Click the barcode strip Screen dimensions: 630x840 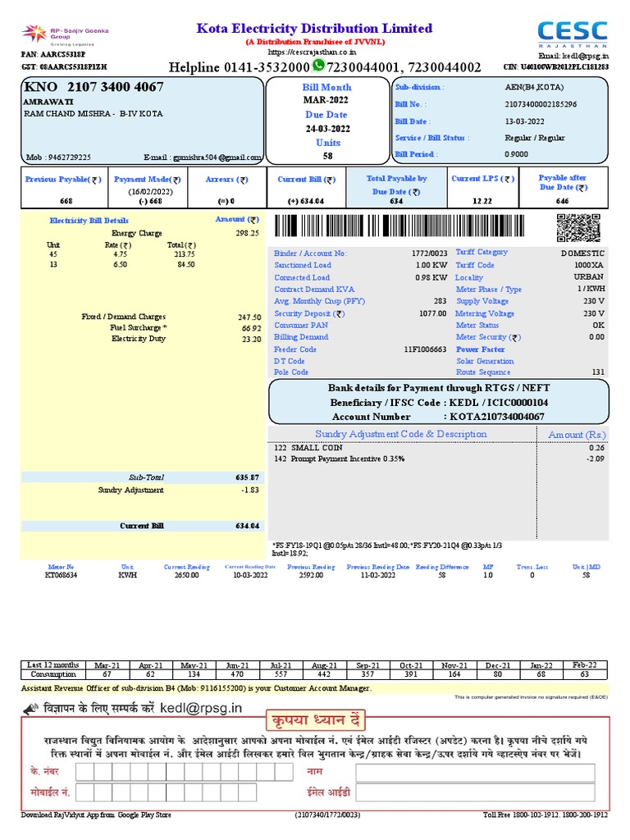click(399, 226)
